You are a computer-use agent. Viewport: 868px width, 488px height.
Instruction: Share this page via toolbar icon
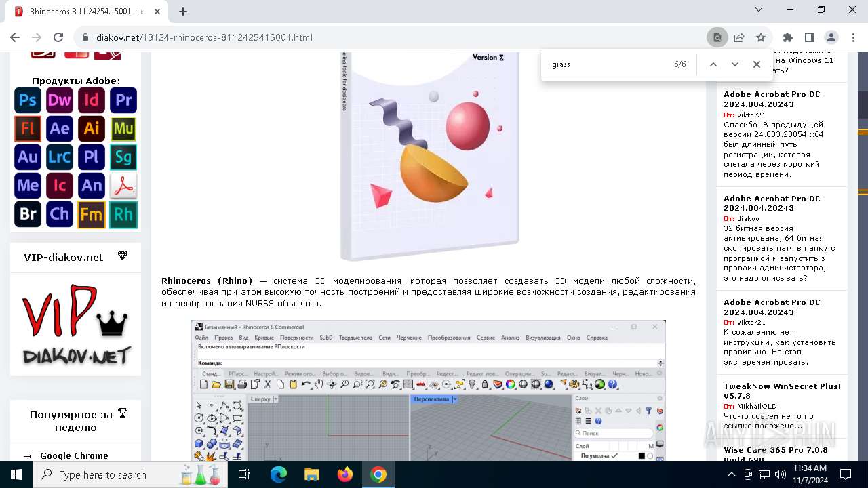point(739,37)
